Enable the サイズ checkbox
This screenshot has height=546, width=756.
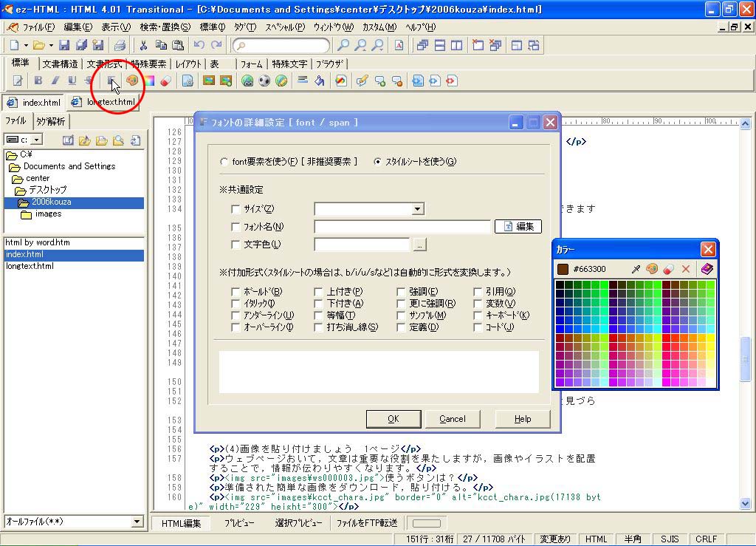tap(236, 209)
